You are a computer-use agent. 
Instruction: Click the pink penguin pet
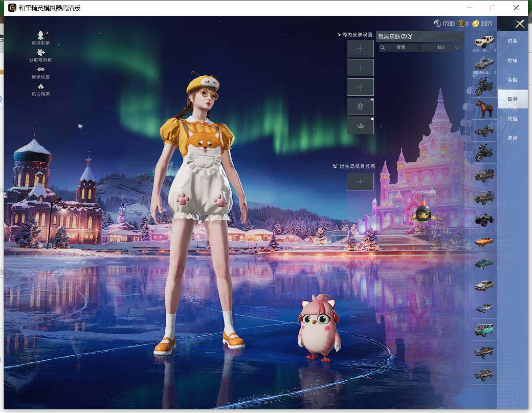click(x=319, y=328)
